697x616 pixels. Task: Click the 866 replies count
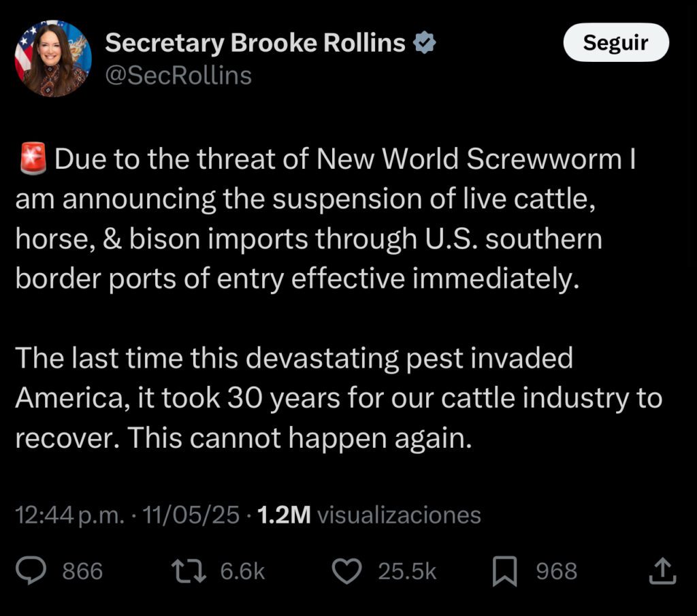pyautogui.click(x=82, y=571)
